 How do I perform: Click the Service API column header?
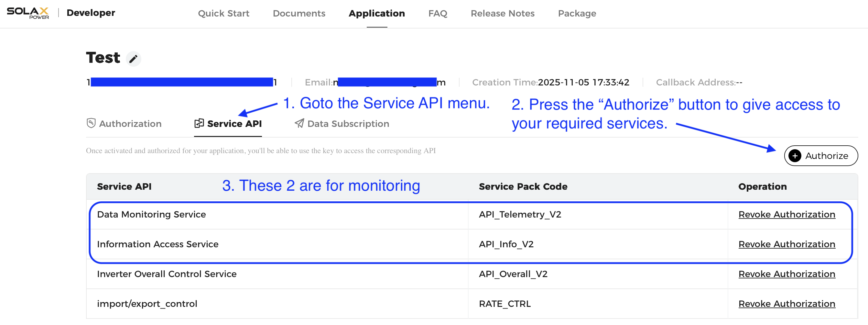point(124,186)
